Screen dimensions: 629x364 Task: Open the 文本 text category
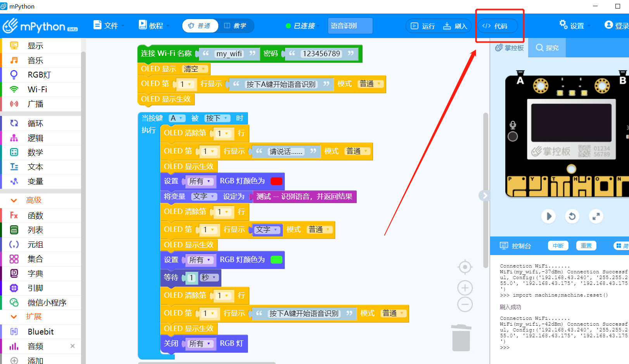[41, 167]
